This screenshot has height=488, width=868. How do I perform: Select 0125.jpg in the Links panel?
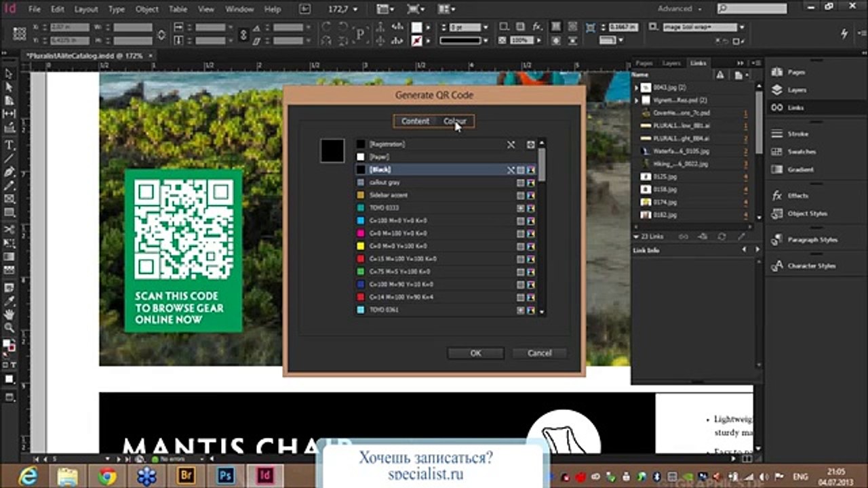pos(693,177)
